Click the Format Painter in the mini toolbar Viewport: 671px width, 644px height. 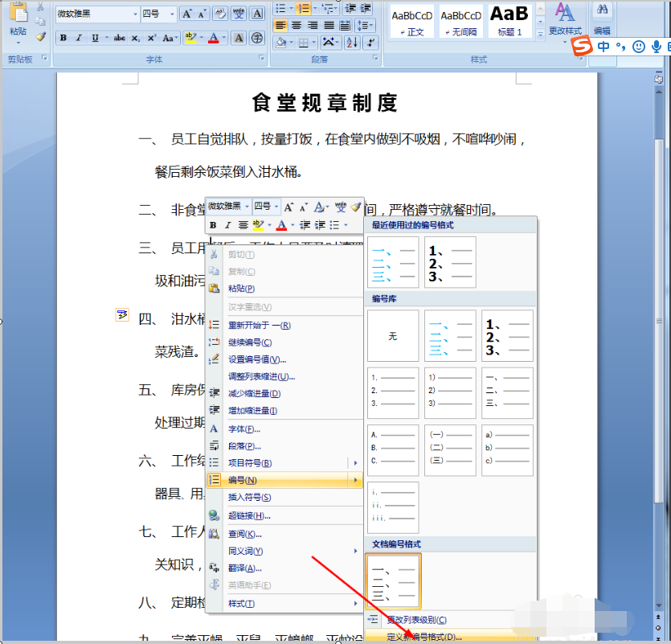356,207
